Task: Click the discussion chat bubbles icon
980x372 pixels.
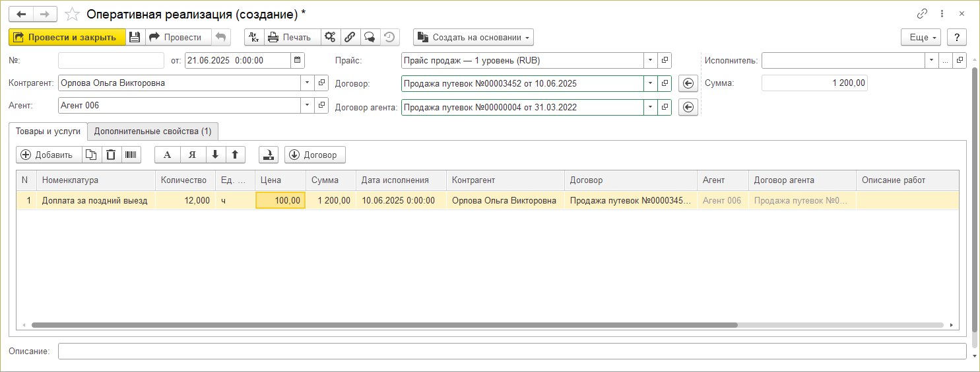Action: (370, 37)
